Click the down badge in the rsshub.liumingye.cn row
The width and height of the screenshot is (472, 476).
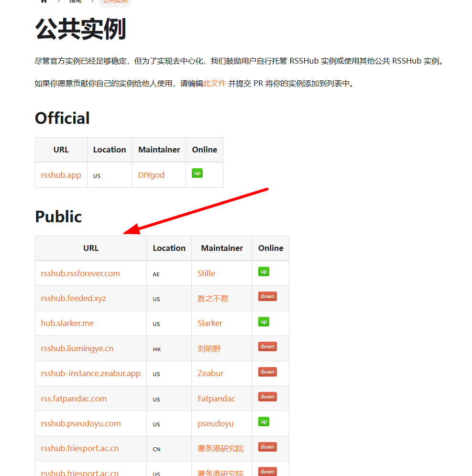(x=268, y=346)
